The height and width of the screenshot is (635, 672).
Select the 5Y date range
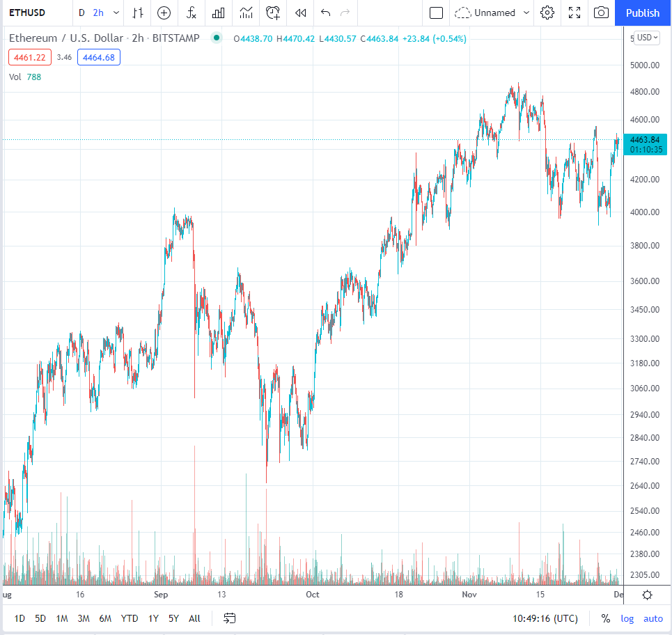pyautogui.click(x=173, y=618)
